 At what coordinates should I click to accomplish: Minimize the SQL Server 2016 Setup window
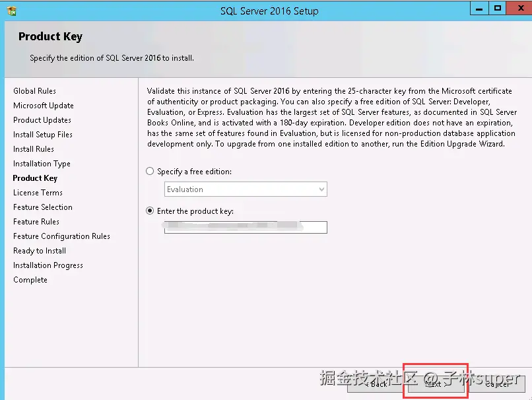(479, 9)
